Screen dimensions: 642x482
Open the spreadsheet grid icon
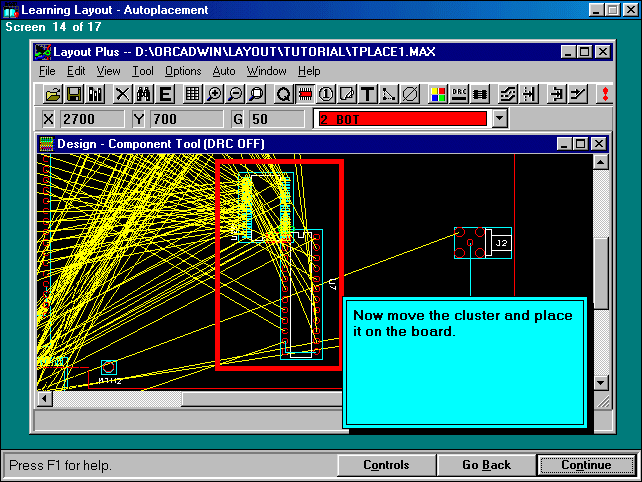coord(192,94)
